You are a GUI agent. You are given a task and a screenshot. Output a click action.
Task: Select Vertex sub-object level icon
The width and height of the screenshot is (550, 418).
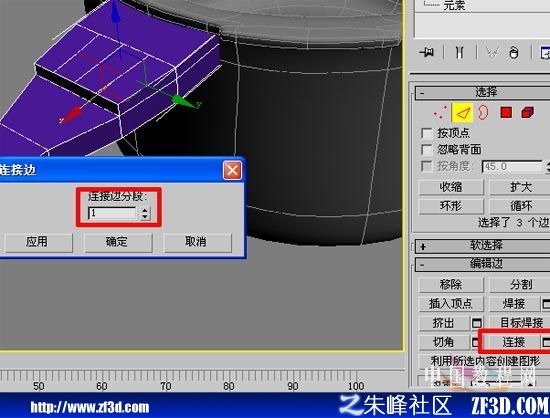click(x=439, y=113)
